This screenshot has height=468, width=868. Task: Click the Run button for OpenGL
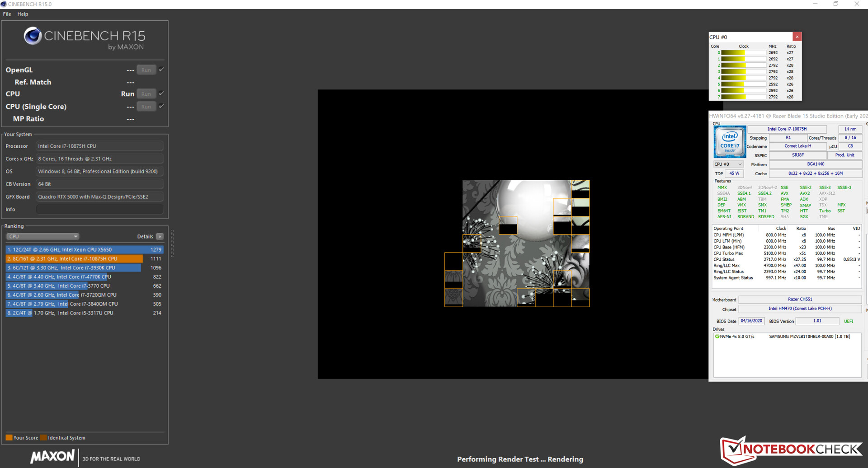click(x=146, y=70)
